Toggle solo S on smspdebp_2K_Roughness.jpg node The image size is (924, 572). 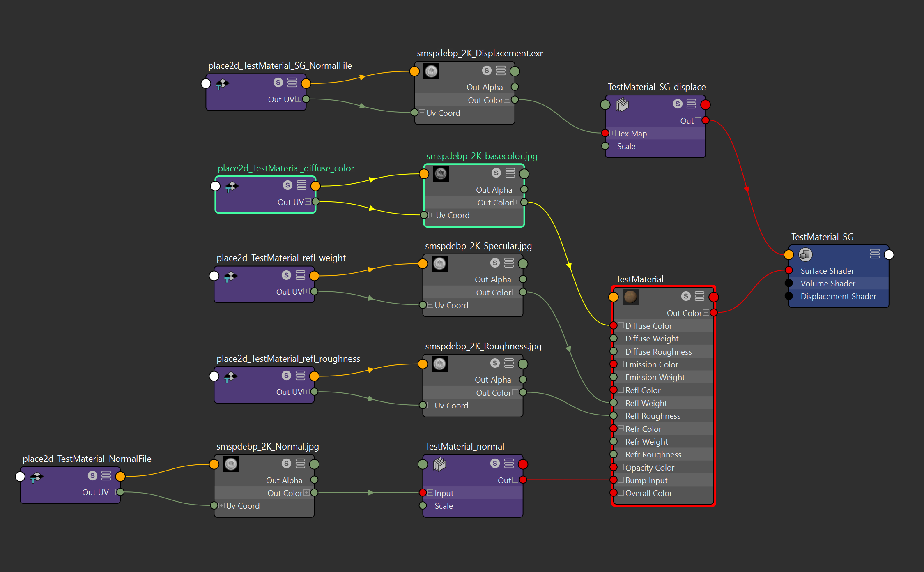point(495,363)
